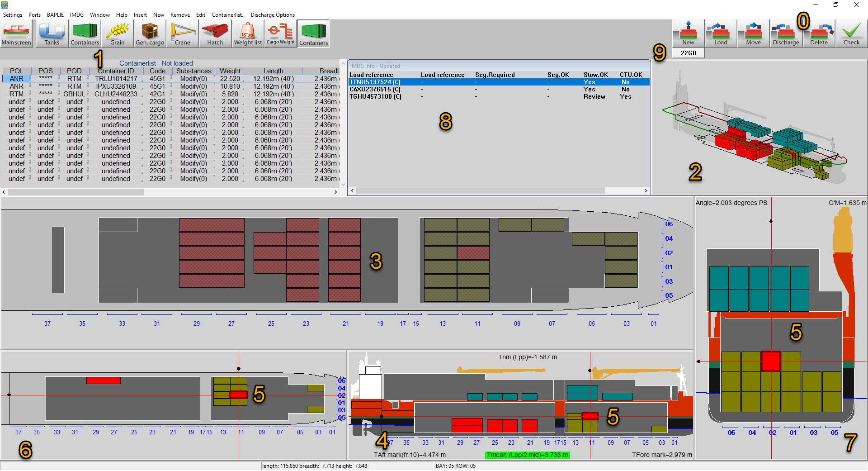
Task: Select container row CLHU2448233
Action: tap(170, 94)
